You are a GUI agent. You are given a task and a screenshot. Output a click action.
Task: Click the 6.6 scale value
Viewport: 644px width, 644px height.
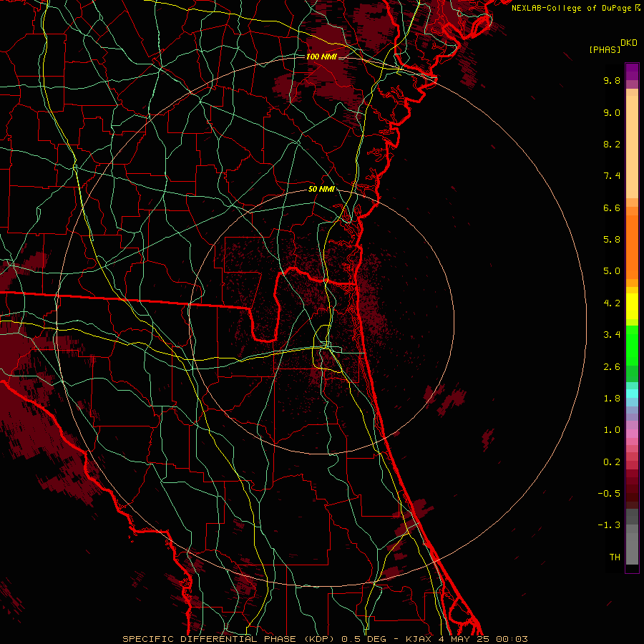612,208
